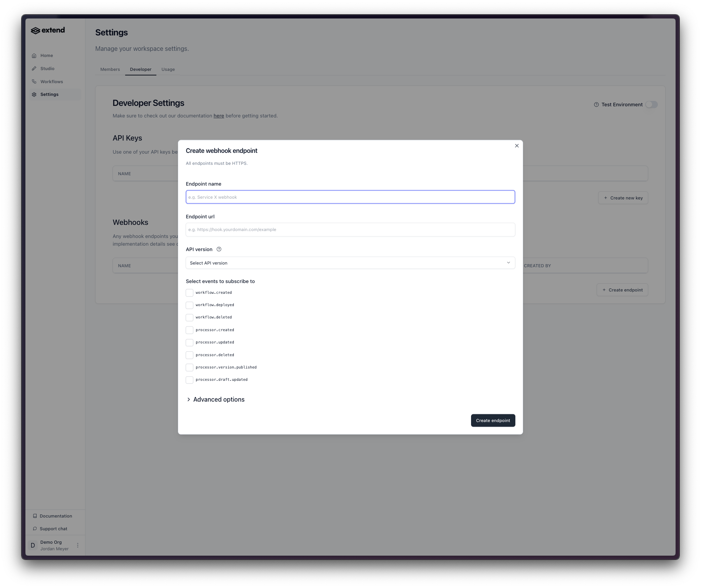Open the Documentation book icon
Viewport: 701px width, 588px height.
35,516
